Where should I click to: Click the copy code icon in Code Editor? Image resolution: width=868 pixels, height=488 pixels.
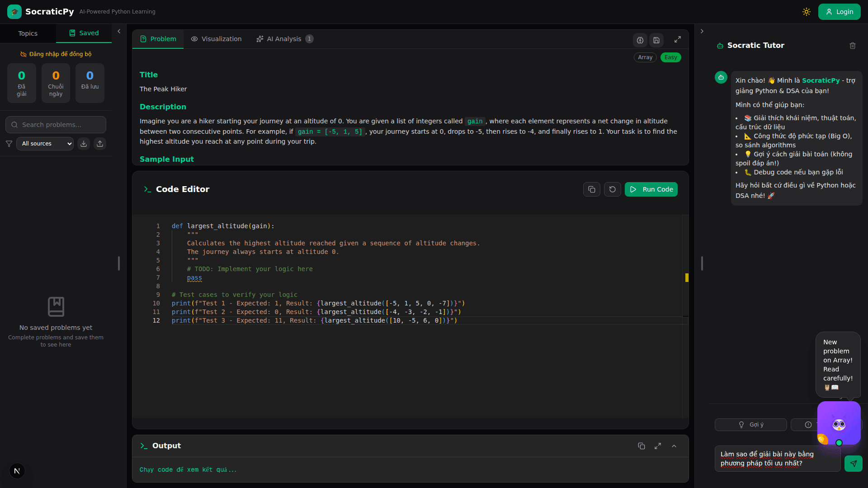591,189
